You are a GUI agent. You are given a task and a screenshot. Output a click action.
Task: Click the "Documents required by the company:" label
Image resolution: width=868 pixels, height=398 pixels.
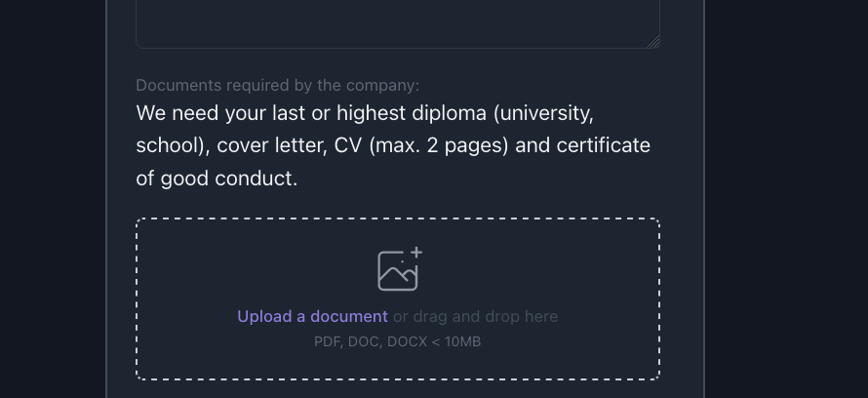(x=277, y=85)
